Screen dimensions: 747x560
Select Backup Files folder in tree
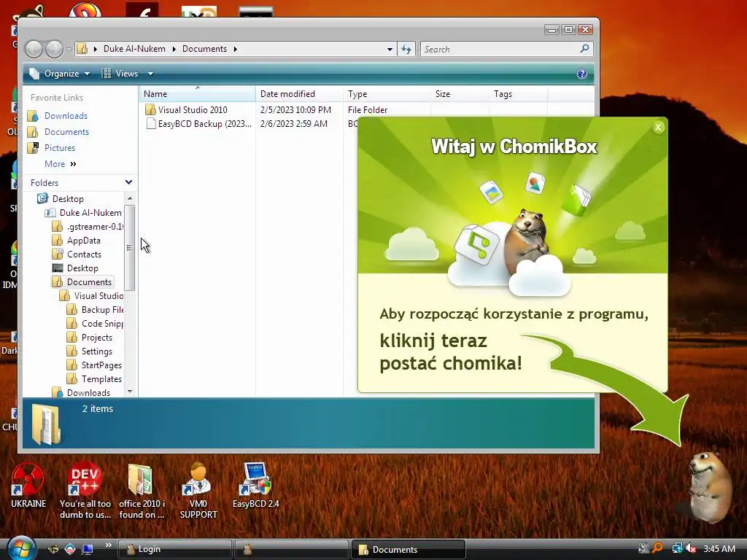[96, 309]
